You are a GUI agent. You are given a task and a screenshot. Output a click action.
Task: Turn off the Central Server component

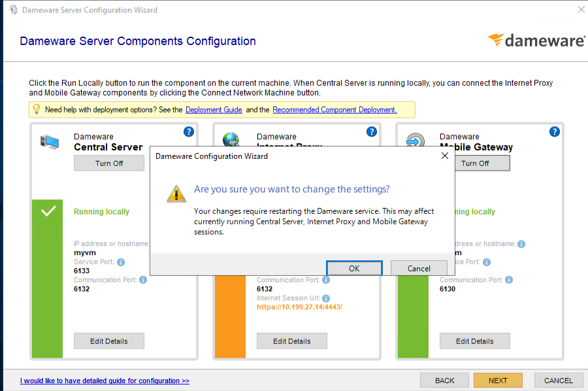tap(109, 163)
